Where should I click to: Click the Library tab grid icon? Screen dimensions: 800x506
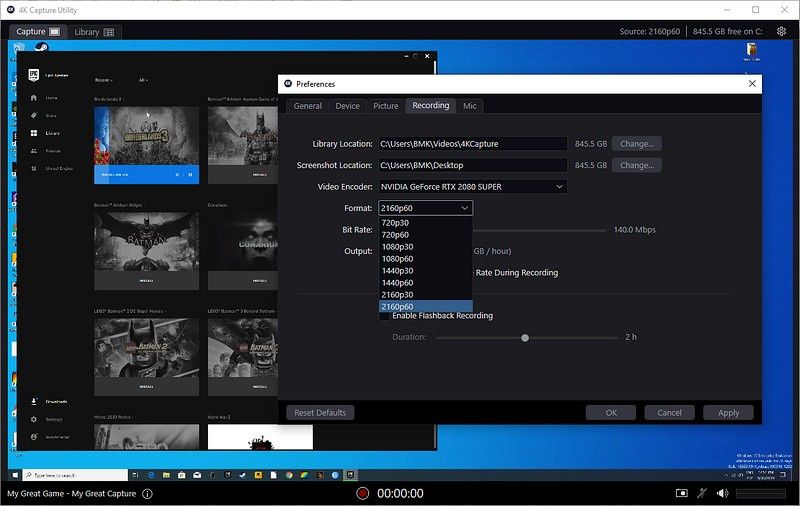coord(109,32)
